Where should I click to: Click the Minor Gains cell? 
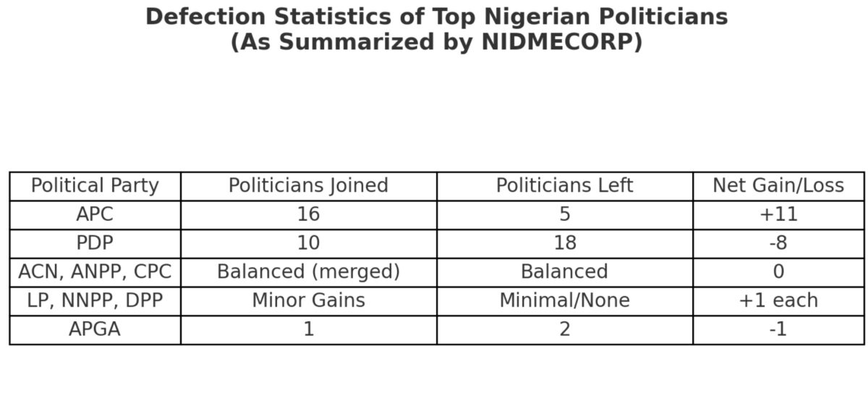coord(309,301)
